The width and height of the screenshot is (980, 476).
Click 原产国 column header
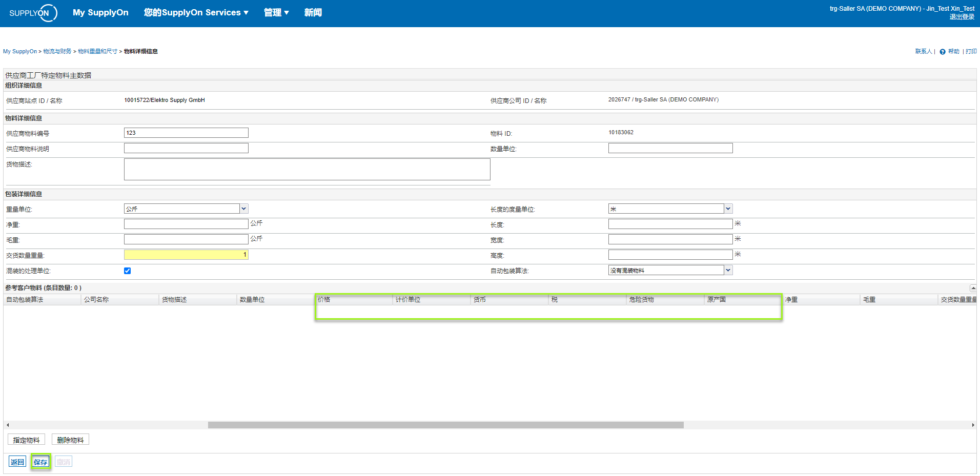tap(743, 299)
